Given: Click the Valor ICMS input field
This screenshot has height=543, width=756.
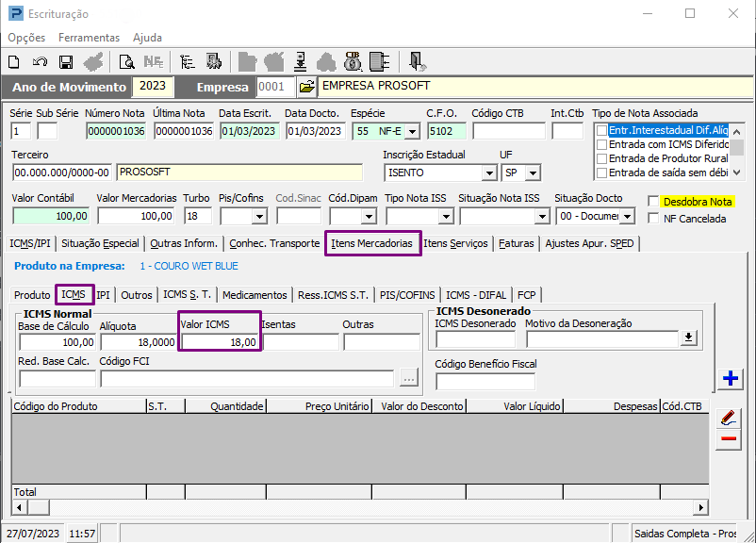Looking at the screenshot, I should [220, 342].
